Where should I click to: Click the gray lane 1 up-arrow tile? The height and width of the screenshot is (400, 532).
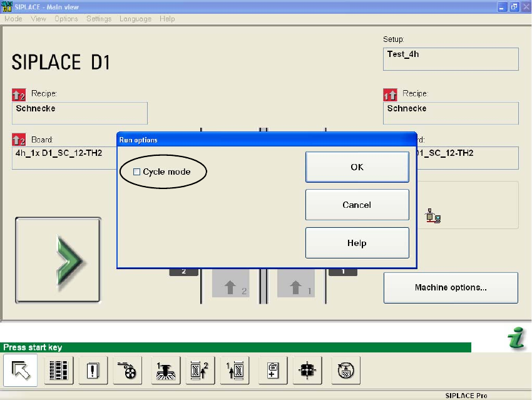tap(296, 284)
